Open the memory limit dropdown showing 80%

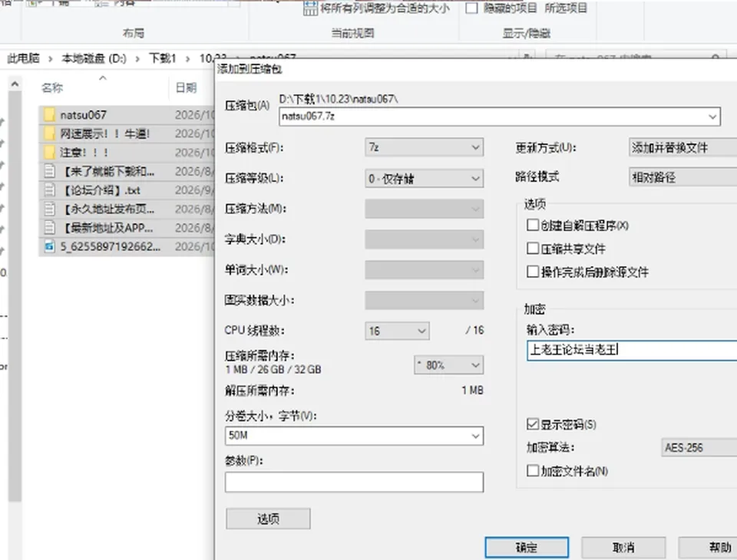pyautogui.click(x=448, y=365)
